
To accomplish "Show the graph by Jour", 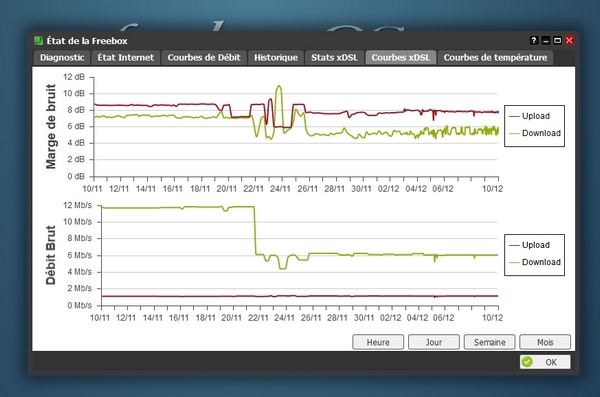I will [434, 342].
